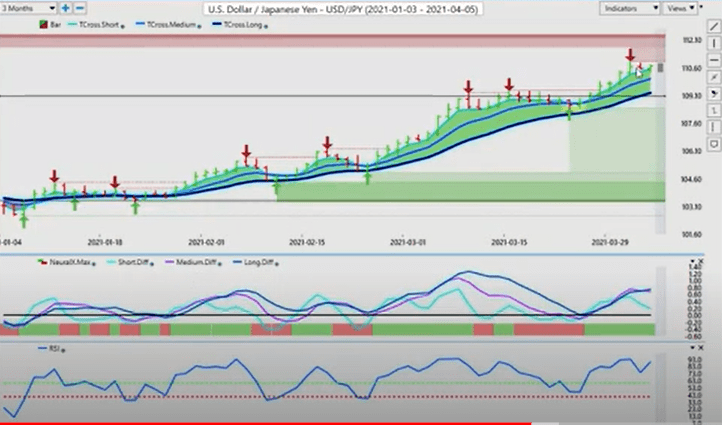Zoom in with the blue plus button
This screenshot has width=722, height=425.
(x=66, y=8)
